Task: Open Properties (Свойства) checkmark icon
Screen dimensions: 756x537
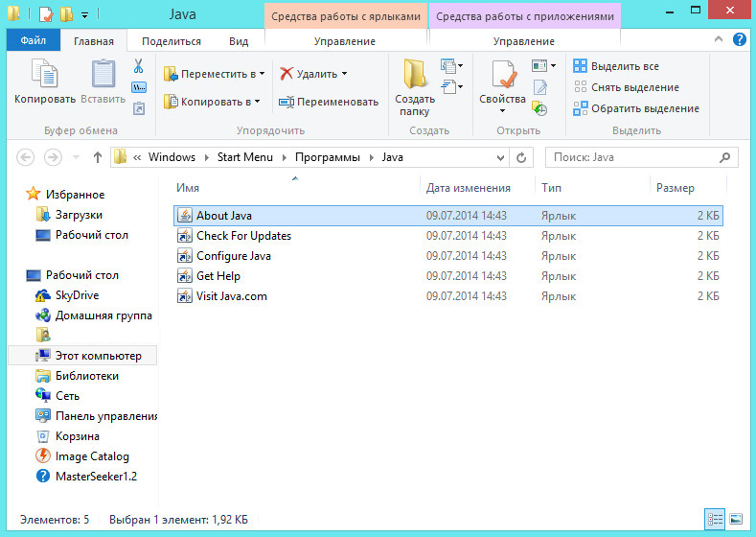Action: (x=503, y=75)
